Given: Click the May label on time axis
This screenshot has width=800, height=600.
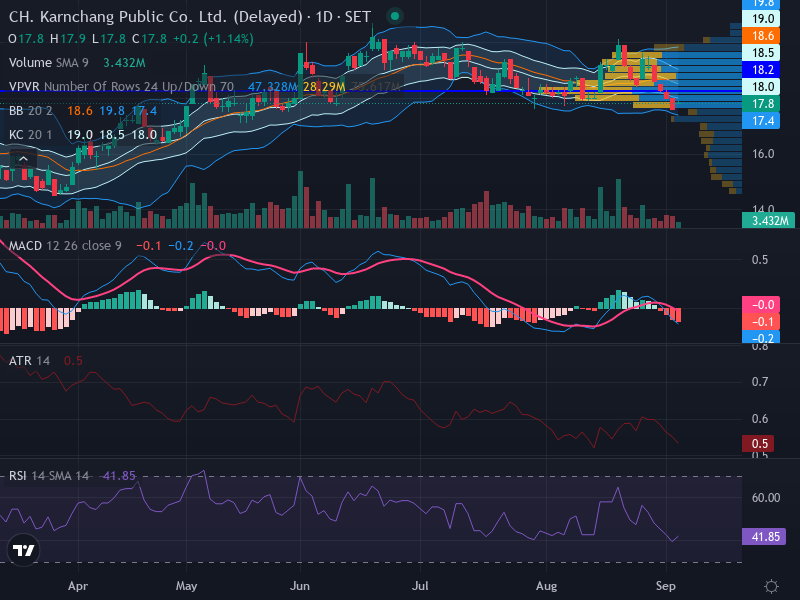Looking at the screenshot, I should (x=186, y=586).
